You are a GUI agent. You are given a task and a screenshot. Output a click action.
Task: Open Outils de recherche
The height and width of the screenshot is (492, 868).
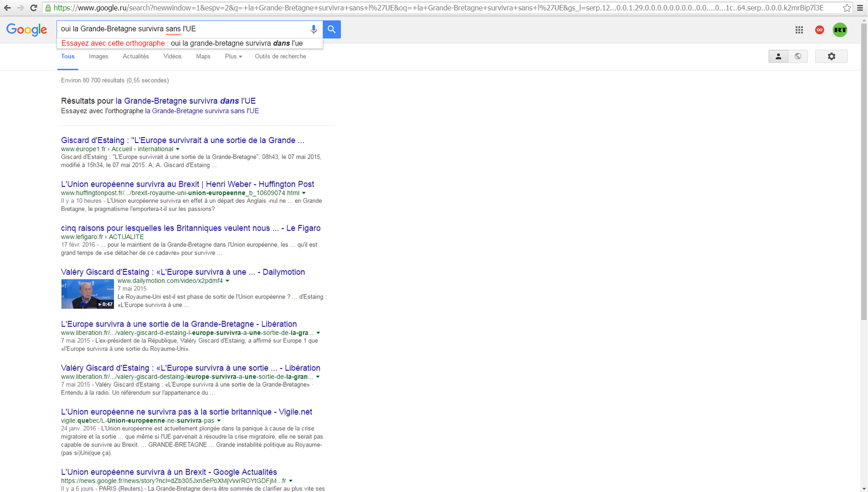280,56
